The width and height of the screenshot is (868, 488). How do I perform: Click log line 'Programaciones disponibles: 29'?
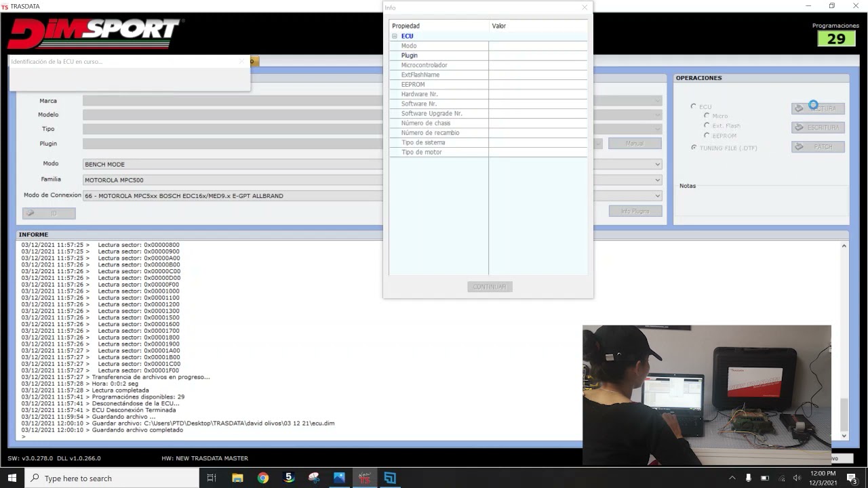click(x=139, y=397)
